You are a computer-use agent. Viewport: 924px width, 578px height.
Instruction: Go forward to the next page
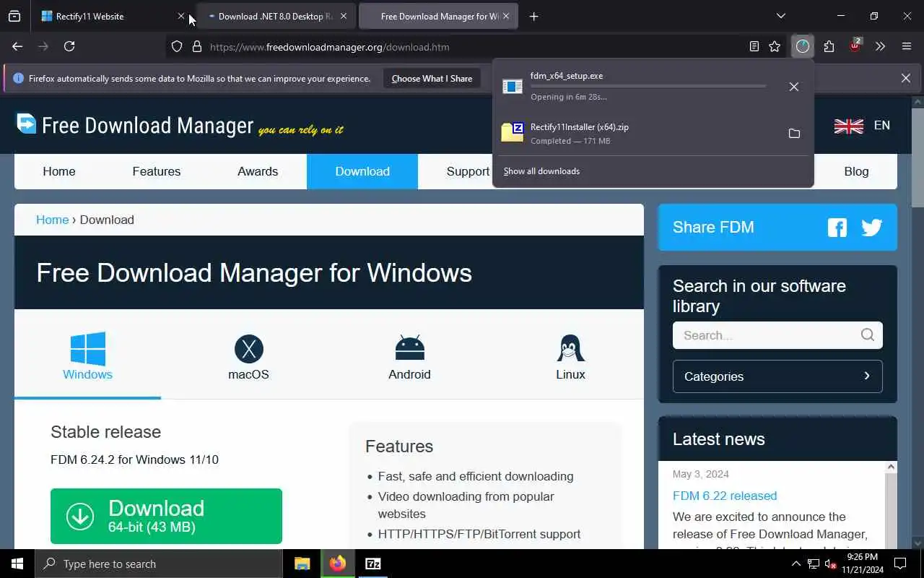click(43, 46)
